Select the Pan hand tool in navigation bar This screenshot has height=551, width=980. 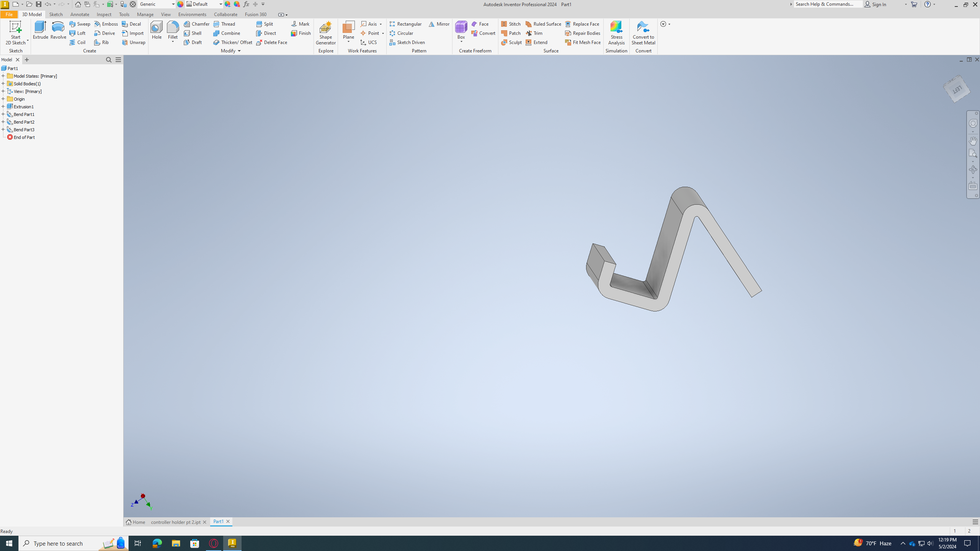[973, 141]
